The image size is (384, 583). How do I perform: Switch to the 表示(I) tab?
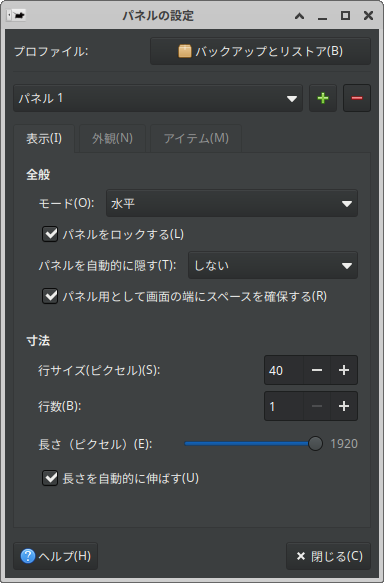click(44, 139)
